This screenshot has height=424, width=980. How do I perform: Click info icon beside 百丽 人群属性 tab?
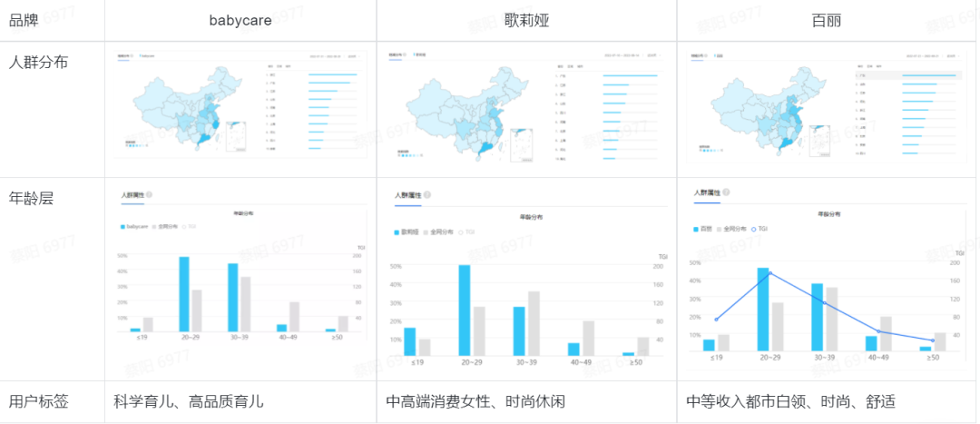coord(727,192)
